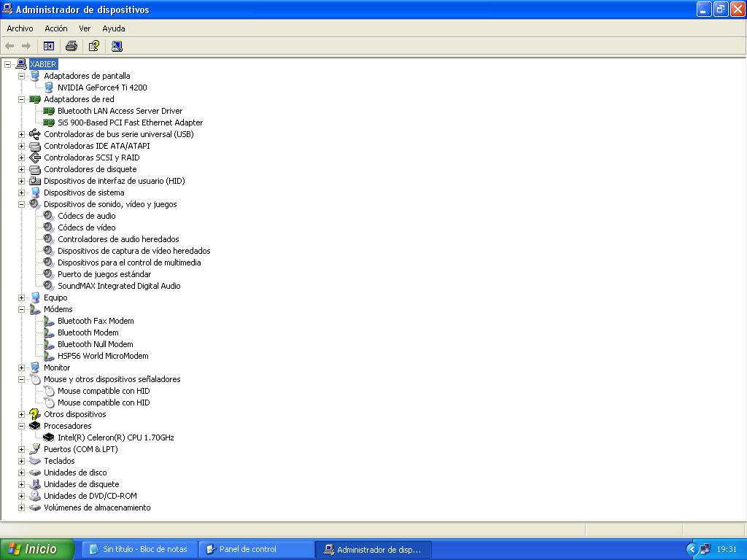Select Puerto de juegos estándar
The image size is (747, 560).
tap(104, 274)
